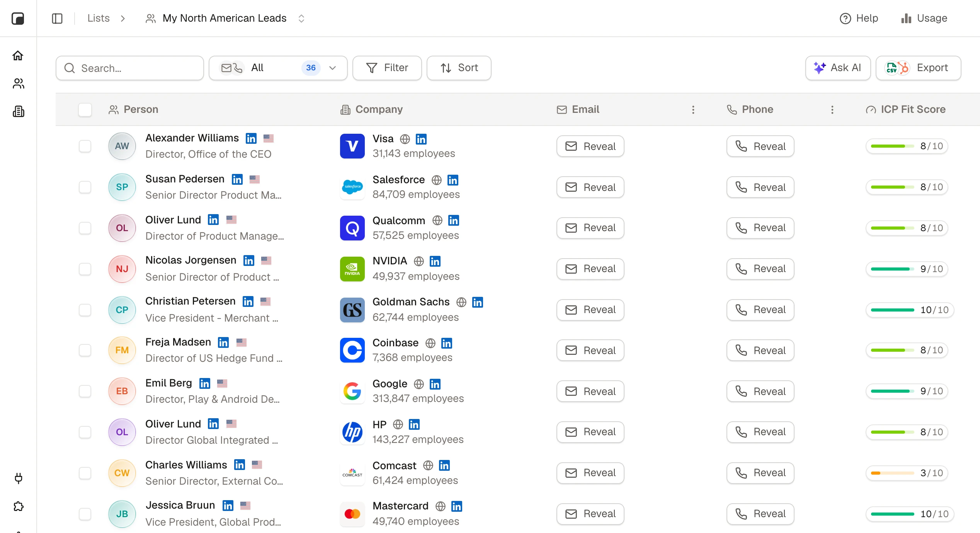
Task: Open the Help menu
Action: [859, 18]
